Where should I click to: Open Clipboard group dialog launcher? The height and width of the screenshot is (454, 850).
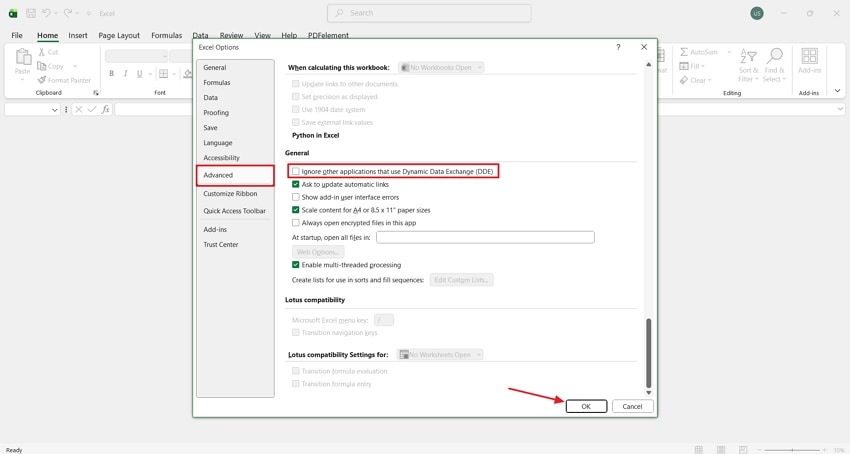pyautogui.click(x=96, y=93)
